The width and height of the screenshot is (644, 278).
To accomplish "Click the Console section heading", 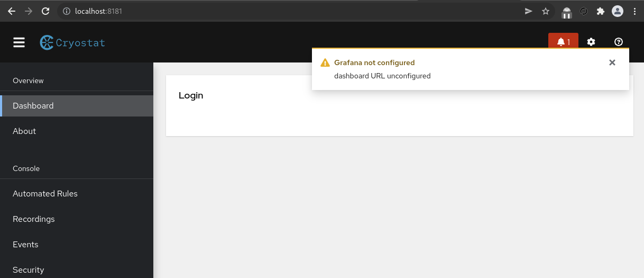I will (x=26, y=168).
